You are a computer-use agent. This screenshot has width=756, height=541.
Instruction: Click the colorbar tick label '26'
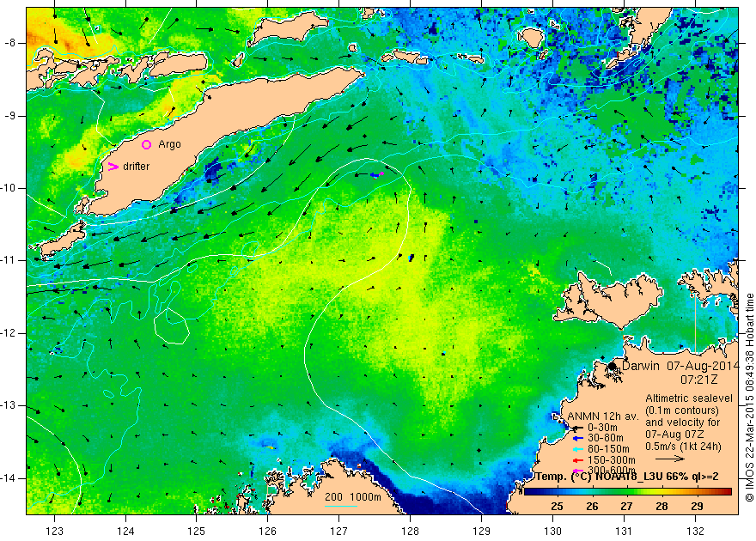click(592, 507)
